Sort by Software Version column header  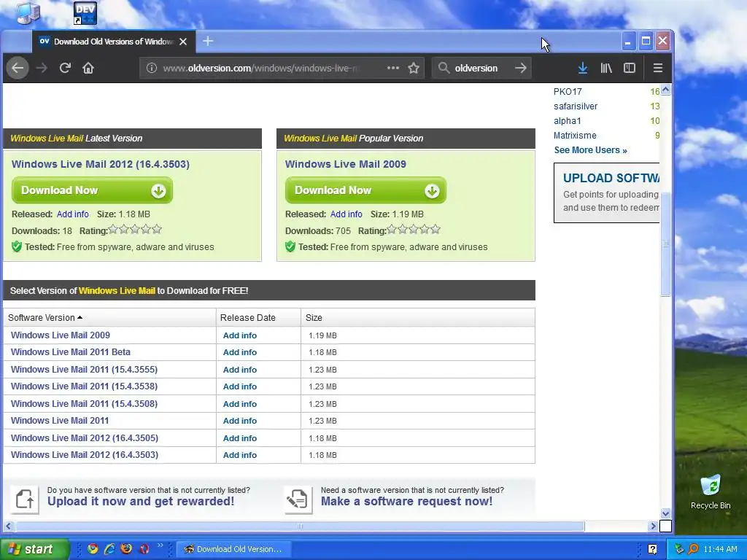[x=109, y=318]
